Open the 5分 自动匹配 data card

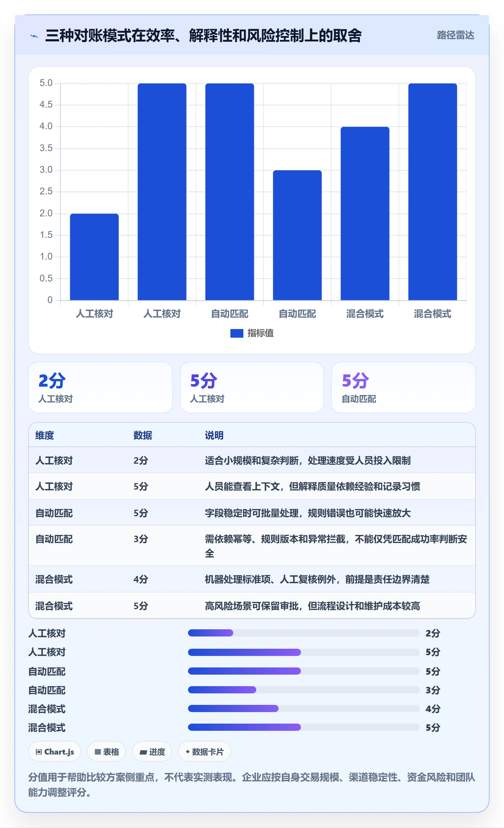coord(404,387)
